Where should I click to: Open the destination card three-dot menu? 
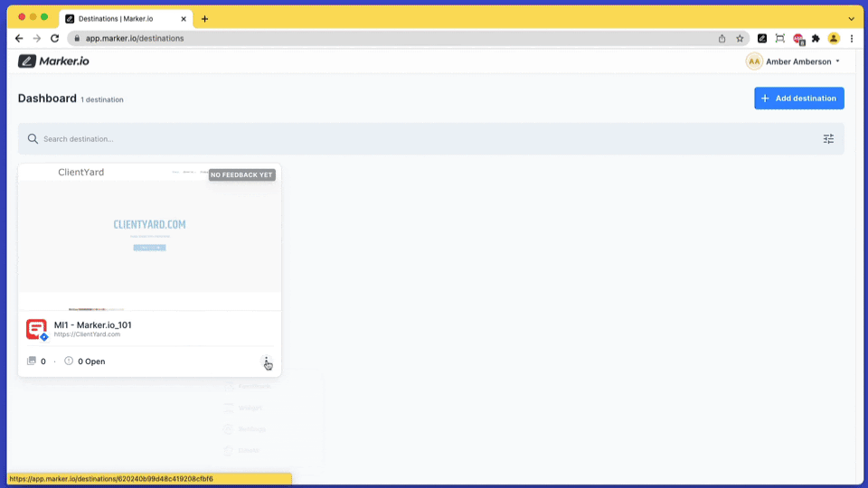266,361
